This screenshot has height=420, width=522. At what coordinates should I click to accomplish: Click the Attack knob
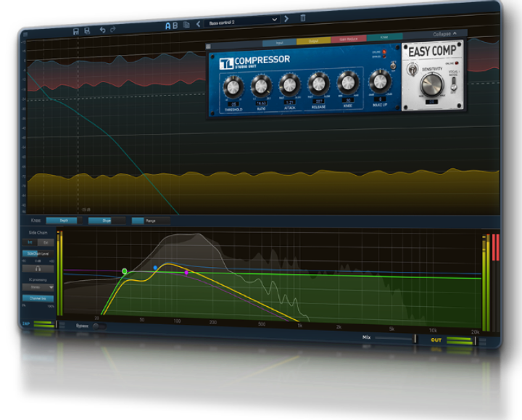click(289, 84)
